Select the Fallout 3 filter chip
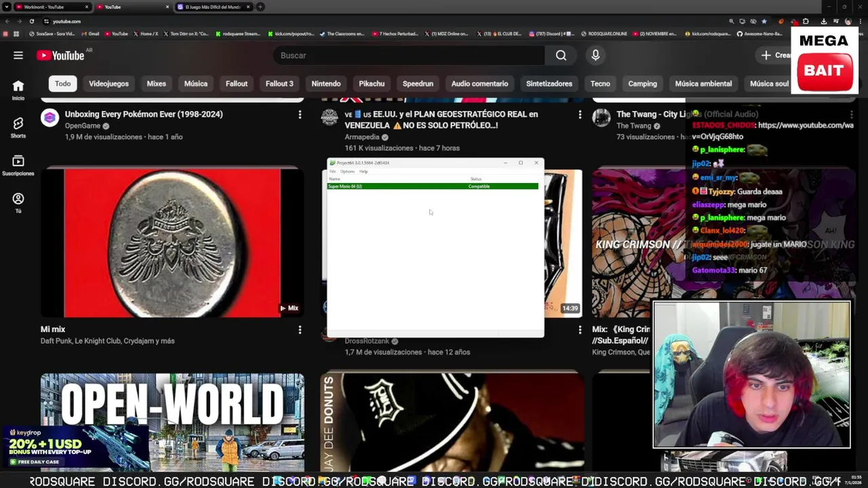The image size is (868, 488). [279, 83]
